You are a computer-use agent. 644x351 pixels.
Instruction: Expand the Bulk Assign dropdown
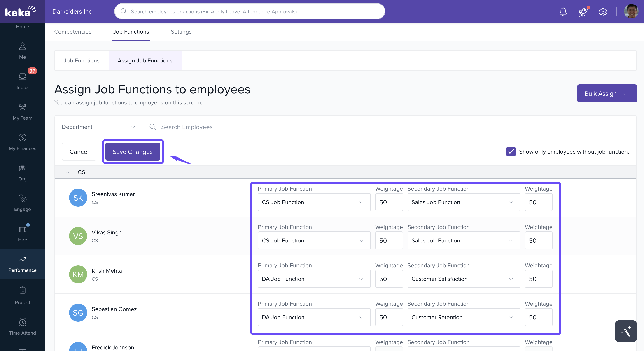click(607, 93)
